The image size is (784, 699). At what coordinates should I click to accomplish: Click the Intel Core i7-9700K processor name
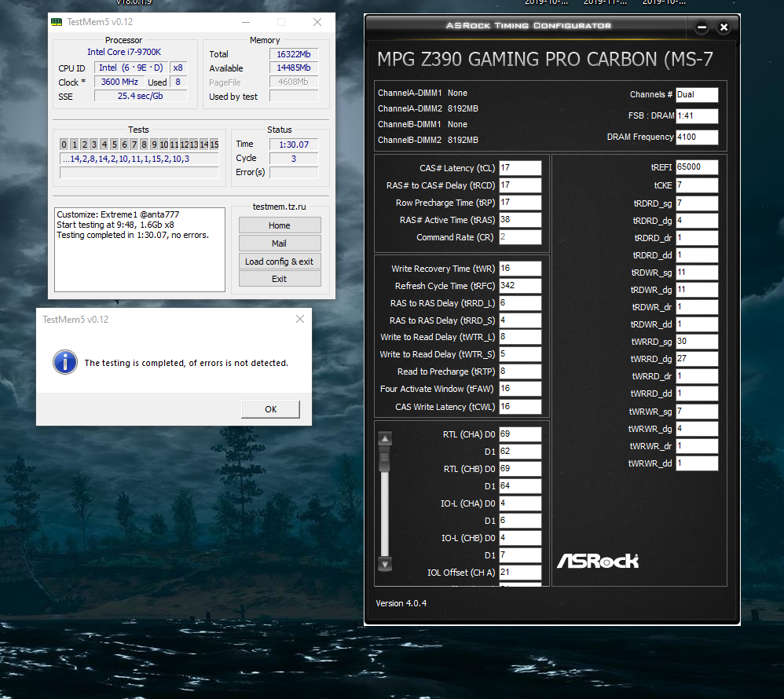coord(124,52)
